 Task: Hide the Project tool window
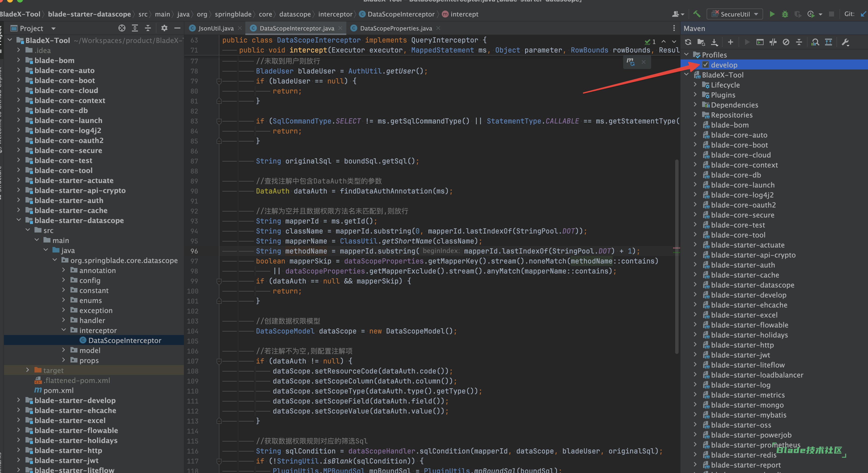[177, 28]
